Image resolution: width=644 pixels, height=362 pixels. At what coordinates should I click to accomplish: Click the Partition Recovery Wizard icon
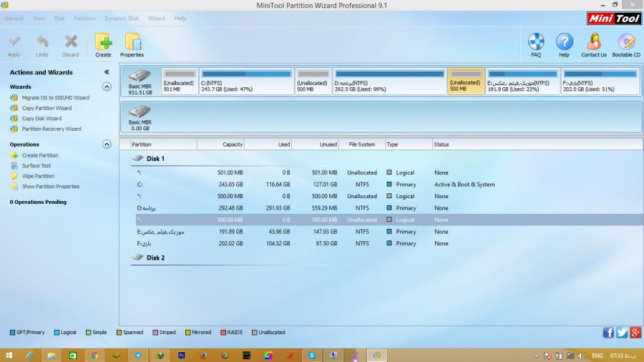pos(14,129)
